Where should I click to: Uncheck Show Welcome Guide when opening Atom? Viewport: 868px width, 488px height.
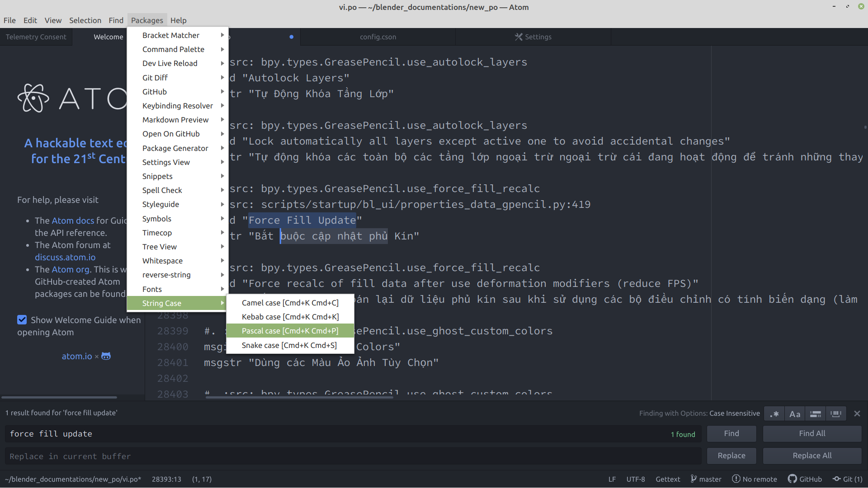22,320
